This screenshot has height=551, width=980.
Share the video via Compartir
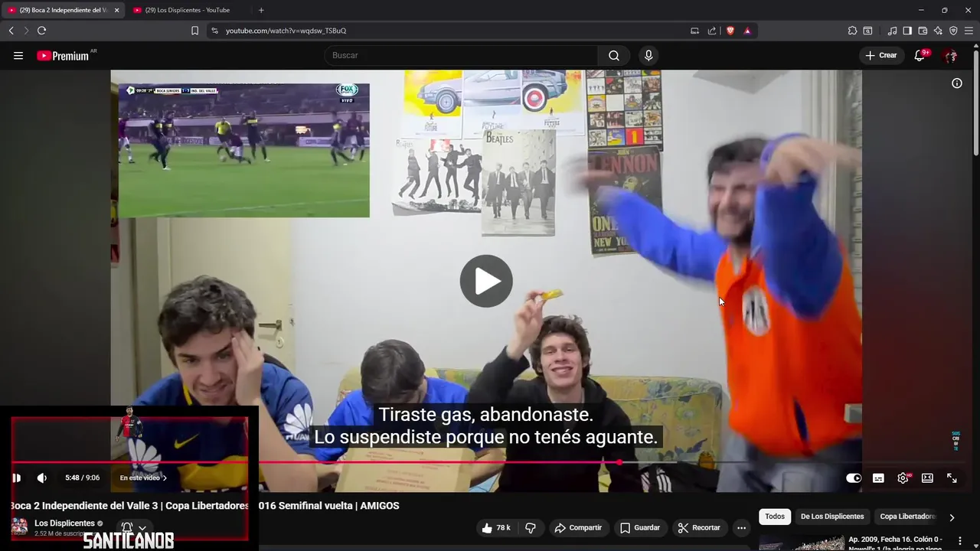click(578, 528)
